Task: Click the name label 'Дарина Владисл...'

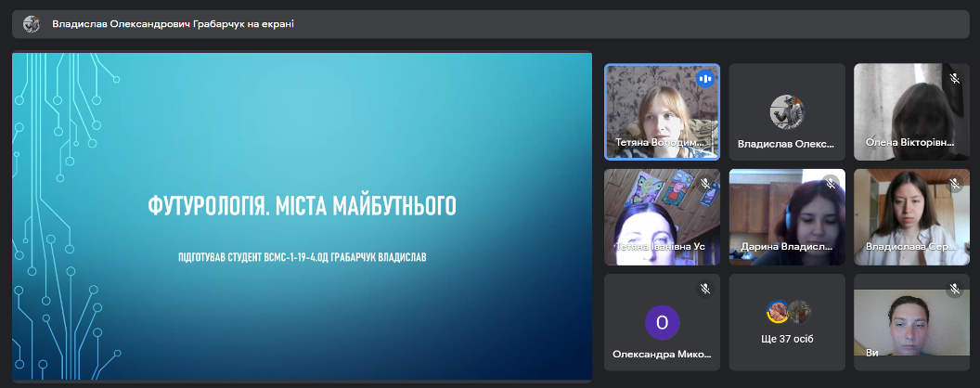Action: pyautogui.click(x=786, y=247)
